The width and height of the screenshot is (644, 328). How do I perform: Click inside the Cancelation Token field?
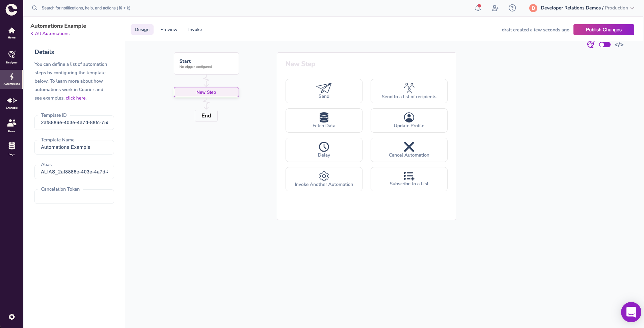pos(74,196)
